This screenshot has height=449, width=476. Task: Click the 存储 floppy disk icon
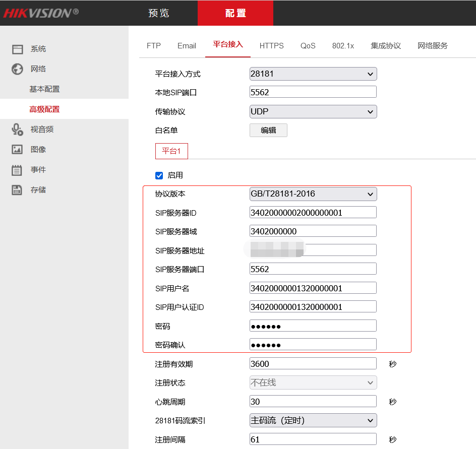(x=17, y=190)
